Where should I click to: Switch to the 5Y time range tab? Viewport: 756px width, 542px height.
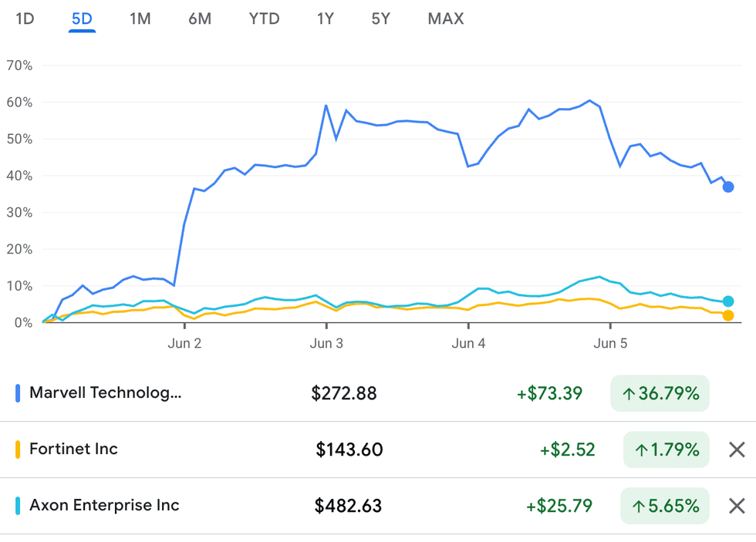click(x=381, y=19)
